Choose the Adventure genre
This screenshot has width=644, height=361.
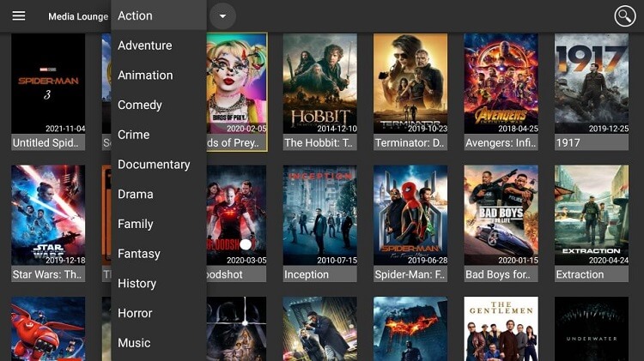click(x=159, y=45)
